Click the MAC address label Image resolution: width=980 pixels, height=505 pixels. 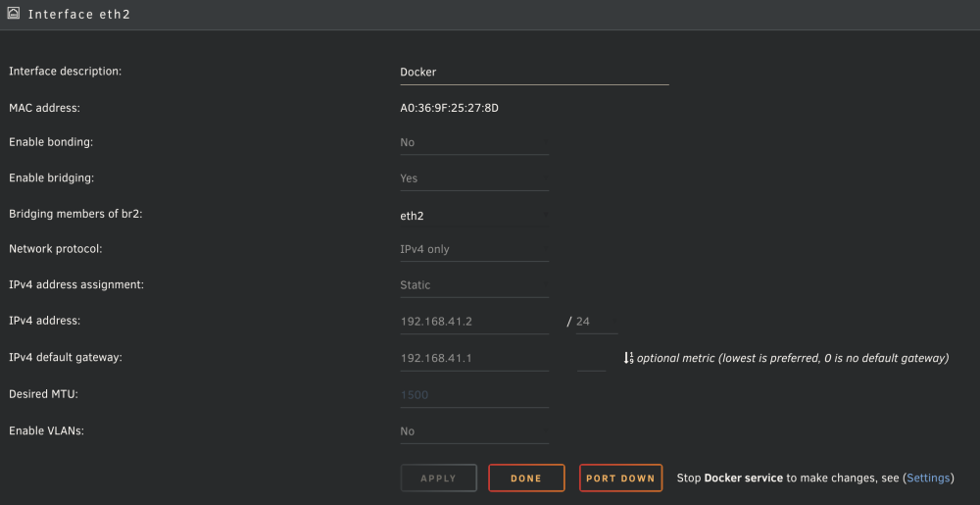click(44, 108)
